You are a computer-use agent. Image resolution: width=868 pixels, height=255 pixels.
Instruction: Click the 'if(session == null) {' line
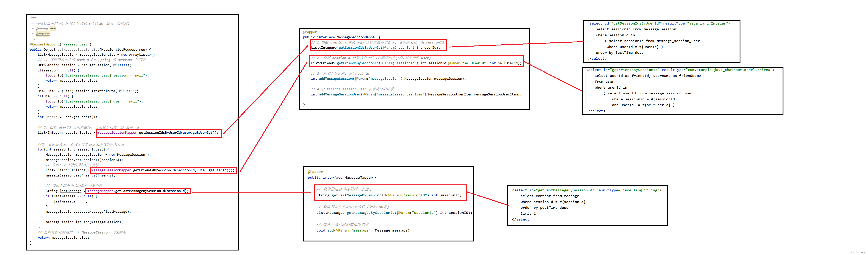pyautogui.click(x=58, y=70)
